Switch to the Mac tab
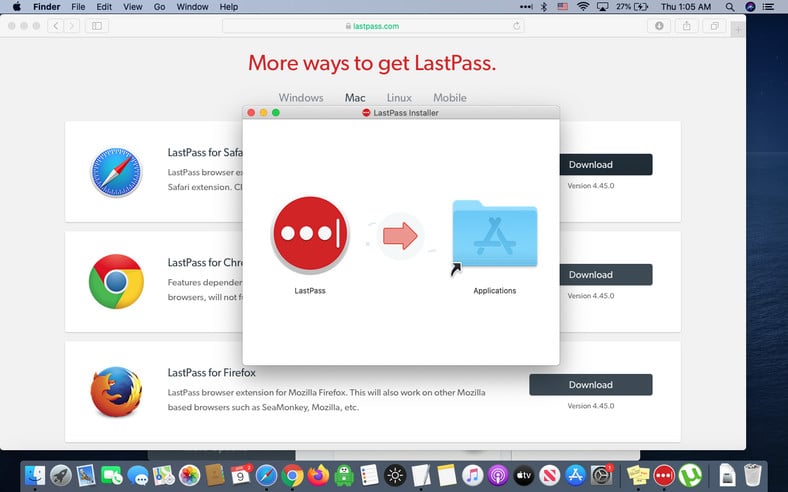788x492 pixels. [355, 97]
